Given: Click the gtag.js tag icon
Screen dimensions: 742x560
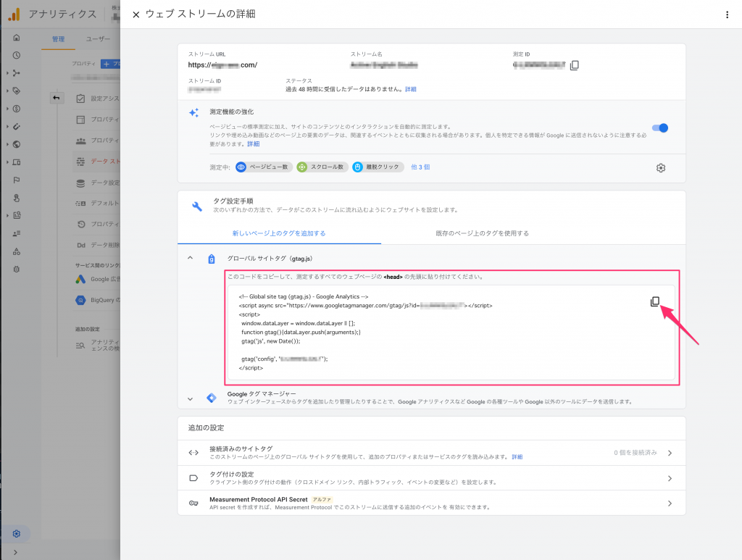Looking at the screenshot, I should [212, 259].
